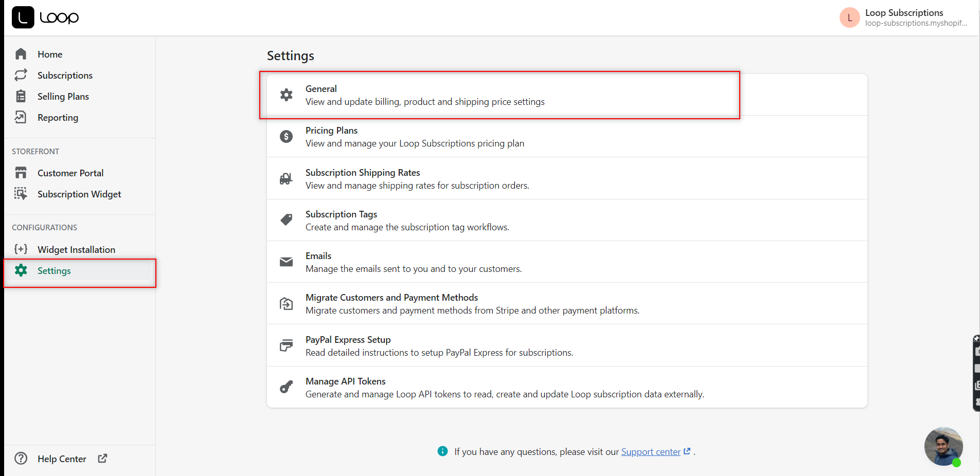Click the loop-subscriptions.myshopif... store URL
Screen dimensions: 980x476
click(916, 23)
